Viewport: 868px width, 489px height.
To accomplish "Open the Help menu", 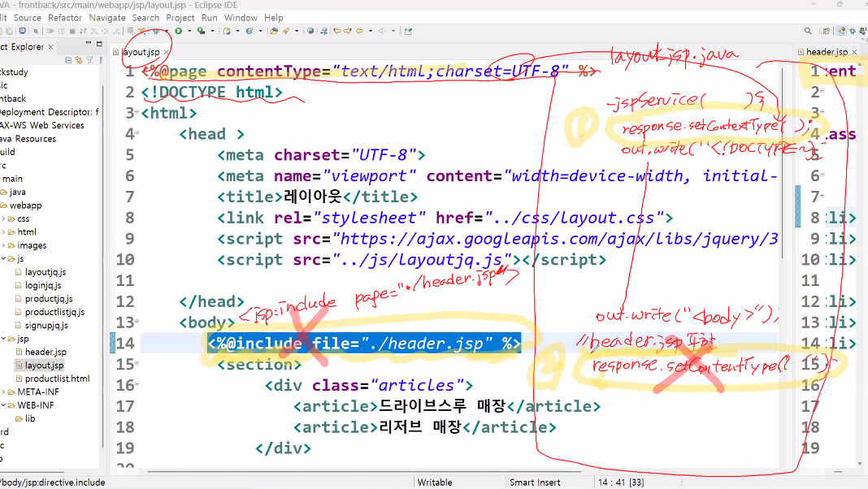I will pos(273,18).
